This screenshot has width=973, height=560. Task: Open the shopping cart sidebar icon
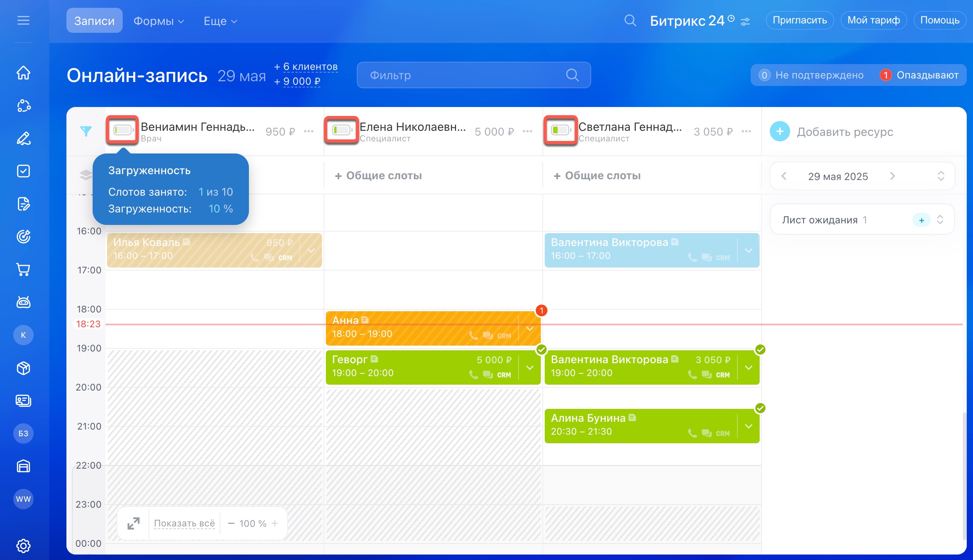pos(23,269)
